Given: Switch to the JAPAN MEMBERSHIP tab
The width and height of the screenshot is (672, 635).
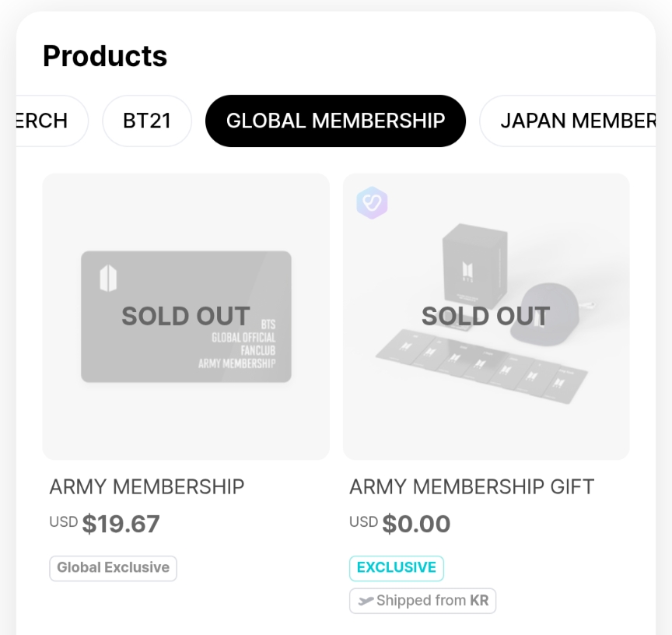Looking at the screenshot, I should pyautogui.click(x=576, y=121).
